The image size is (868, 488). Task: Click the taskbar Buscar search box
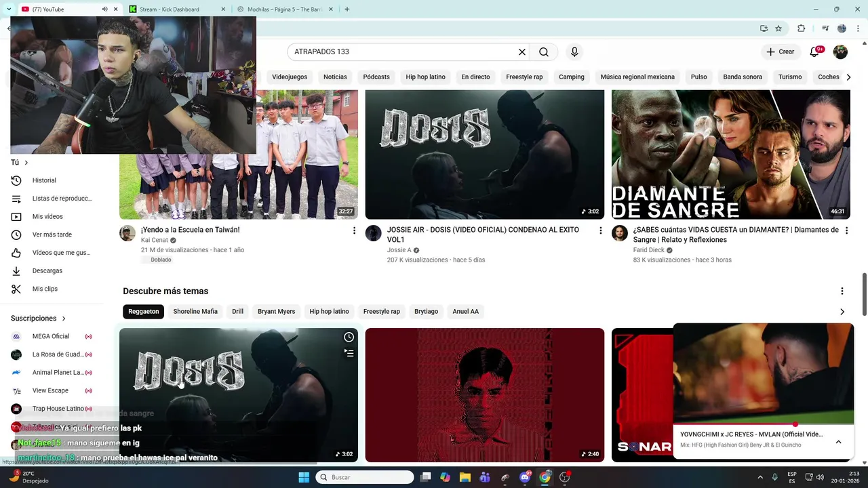[365, 477]
